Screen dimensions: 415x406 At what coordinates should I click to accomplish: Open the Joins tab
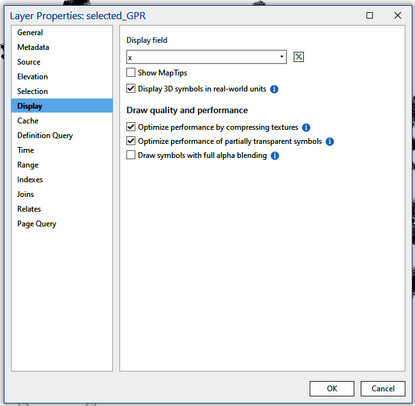[x=62, y=194]
